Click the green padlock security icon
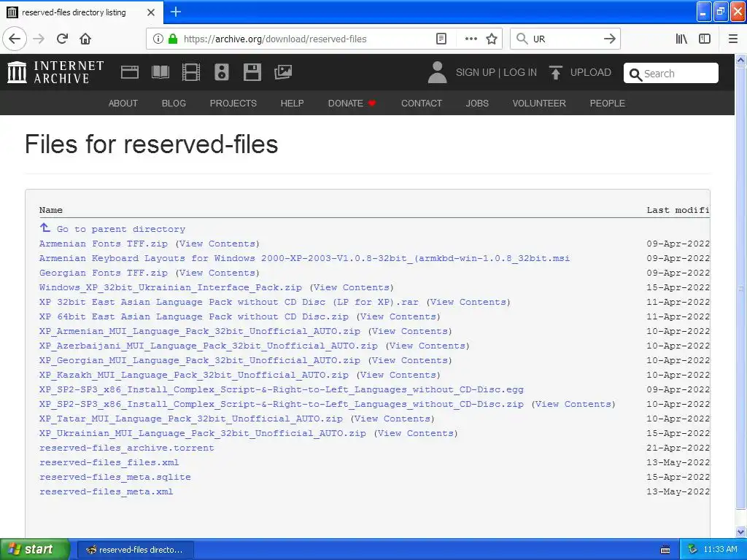 (173, 39)
